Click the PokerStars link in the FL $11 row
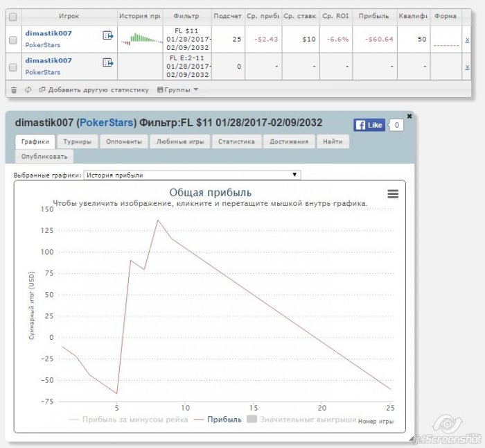The height and width of the screenshot is (448, 485). pyautogui.click(x=43, y=45)
